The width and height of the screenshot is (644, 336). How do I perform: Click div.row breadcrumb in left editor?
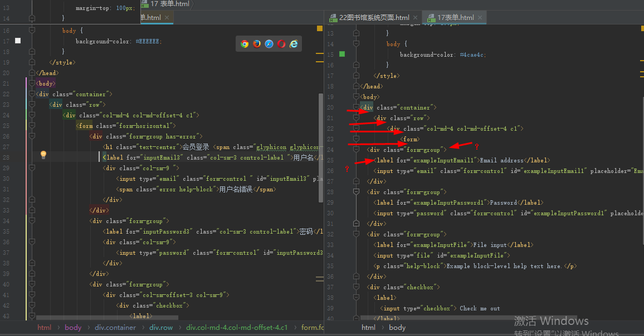(162, 328)
